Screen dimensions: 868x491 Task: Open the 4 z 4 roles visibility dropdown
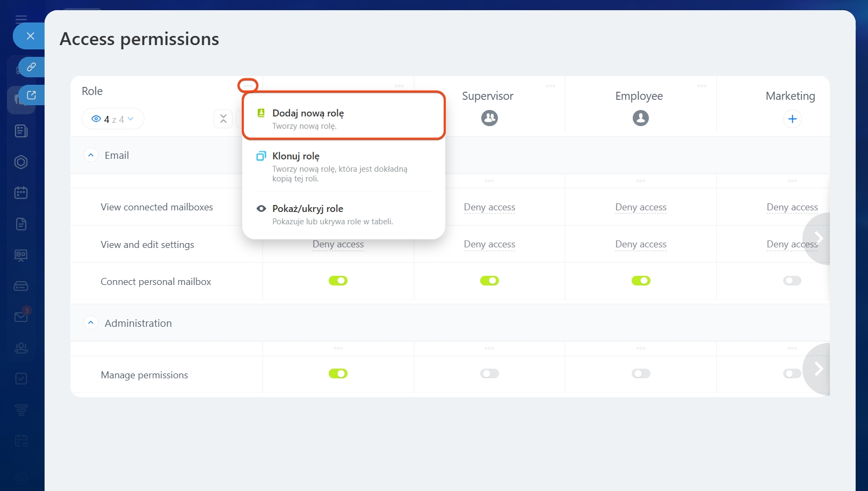tap(113, 119)
